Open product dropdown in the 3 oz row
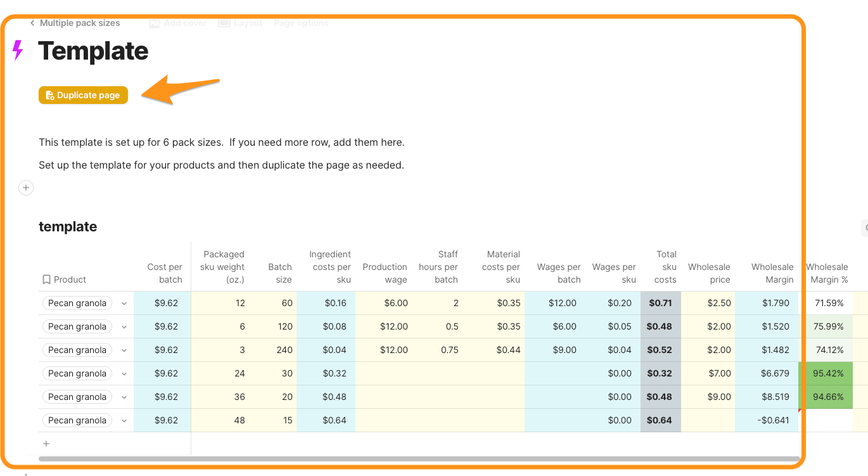 coord(124,351)
